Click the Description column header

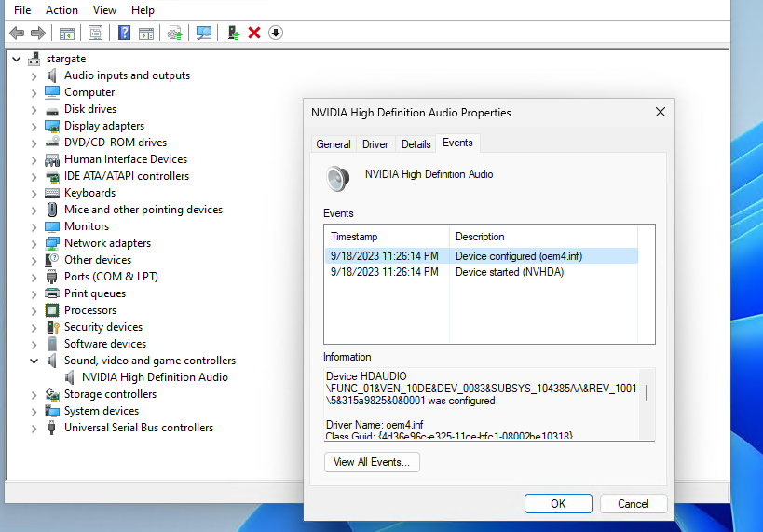point(543,237)
